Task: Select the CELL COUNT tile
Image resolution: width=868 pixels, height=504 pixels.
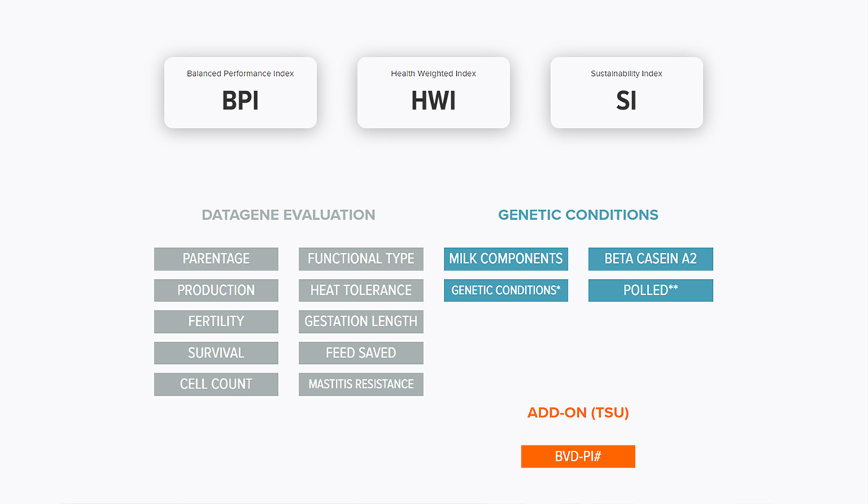Action: [216, 384]
